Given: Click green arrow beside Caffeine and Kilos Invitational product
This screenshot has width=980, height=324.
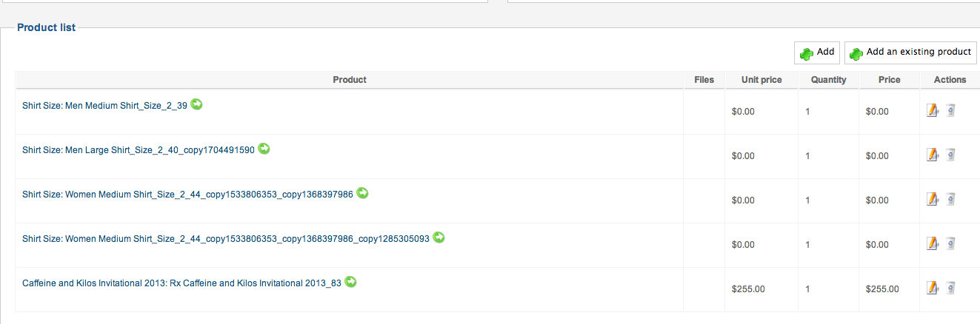Looking at the screenshot, I should 350,282.
